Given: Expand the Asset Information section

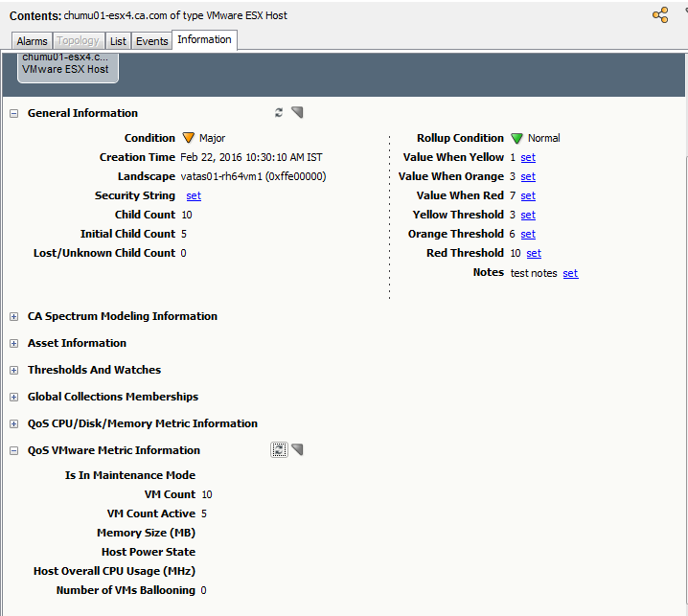Looking at the screenshot, I should pos(14,344).
